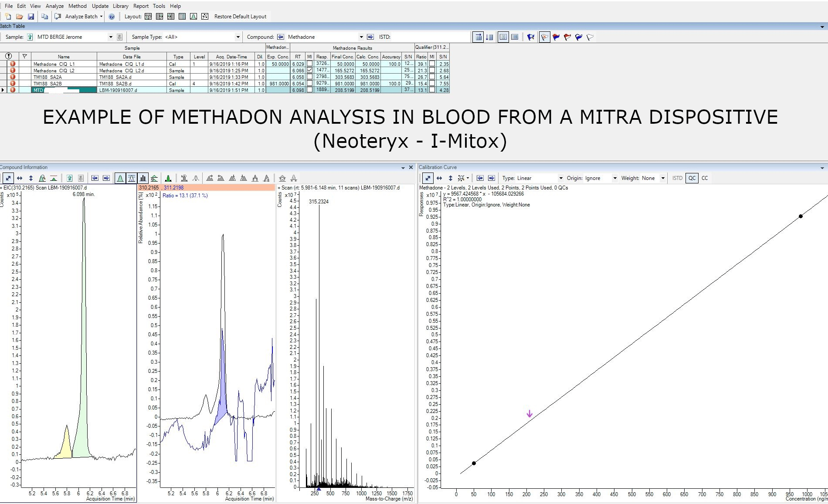Toggle the QC button in Calibration Curve panel

click(692, 178)
